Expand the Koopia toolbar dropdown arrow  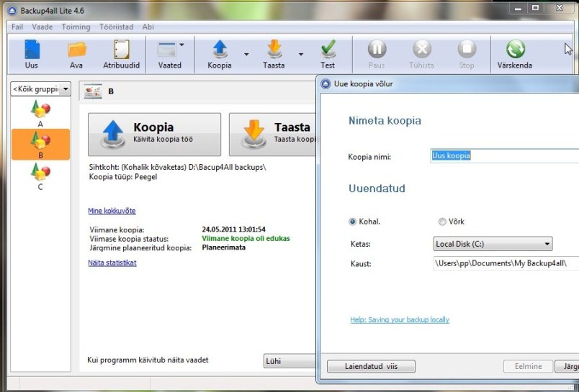tap(246, 54)
